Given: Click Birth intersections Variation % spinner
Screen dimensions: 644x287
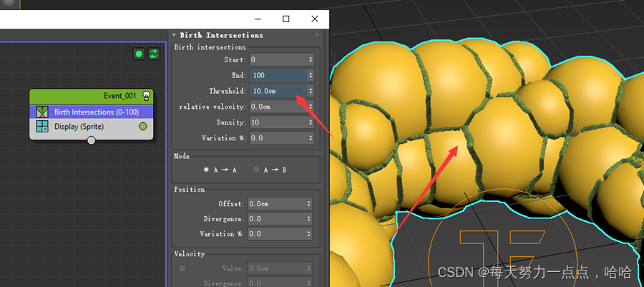Looking at the screenshot, I should (x=311, y=138).
